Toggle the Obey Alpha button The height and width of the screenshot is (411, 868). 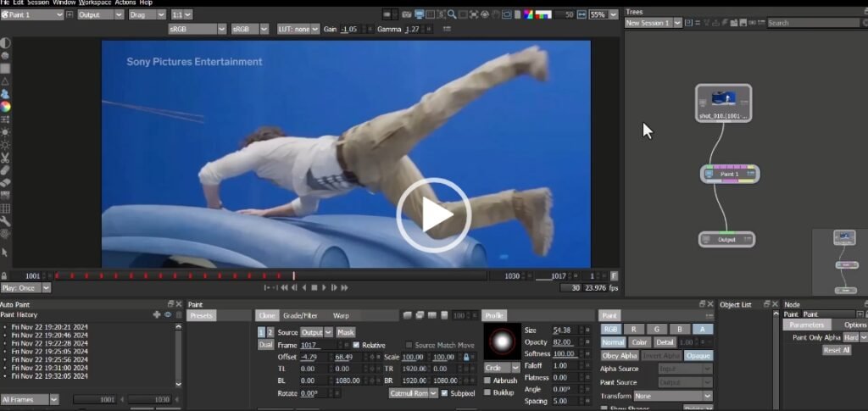620,356
